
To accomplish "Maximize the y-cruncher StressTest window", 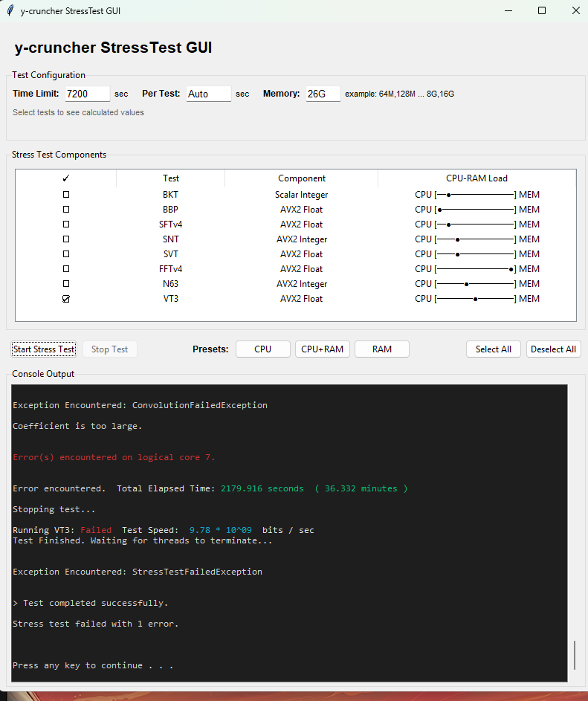I will (542, 10).
